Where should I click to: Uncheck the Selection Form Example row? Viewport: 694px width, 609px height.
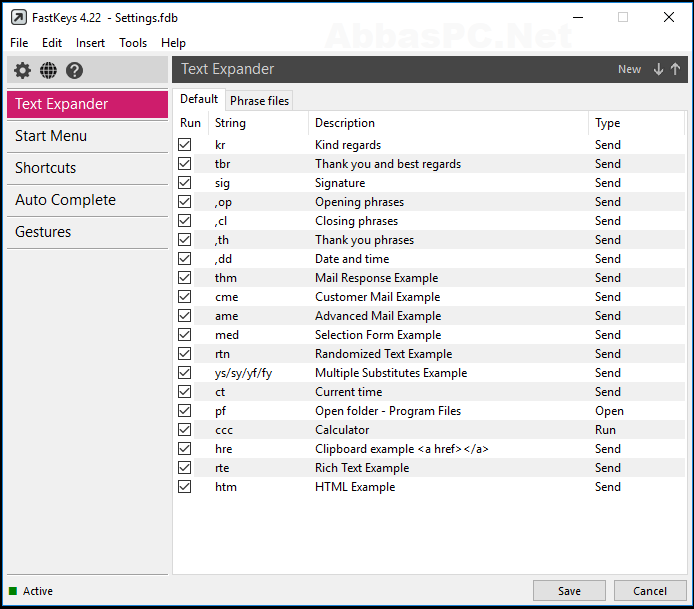(185, 335)
